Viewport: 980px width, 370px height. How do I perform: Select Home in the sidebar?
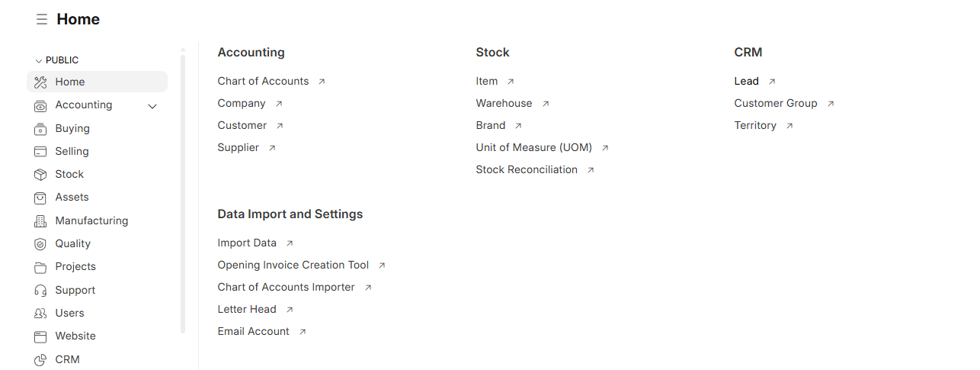point(70,82)
